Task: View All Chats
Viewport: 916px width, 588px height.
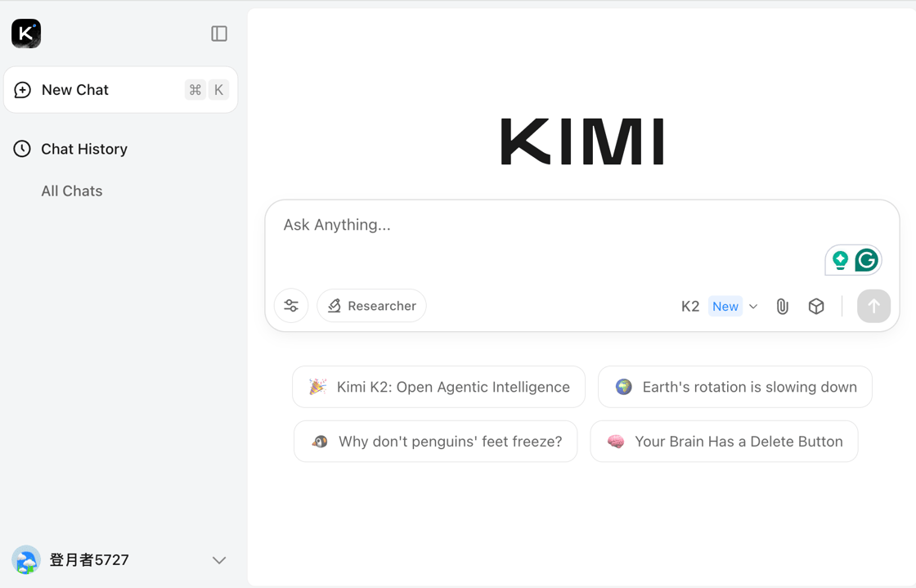Action: (x=72, y=191)
